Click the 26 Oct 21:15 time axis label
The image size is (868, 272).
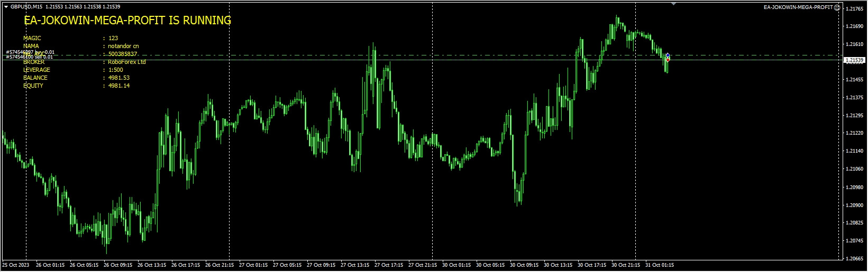pyautogui.click(x=220, y=265)
